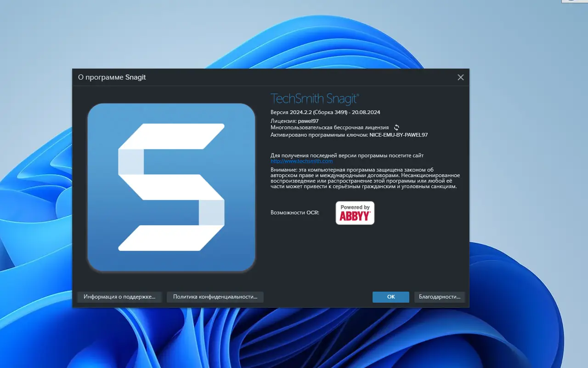Viewport: 588px width, 368px height.
Task: Click the Powered by ABBYY badge
Action: coord(355,213)
